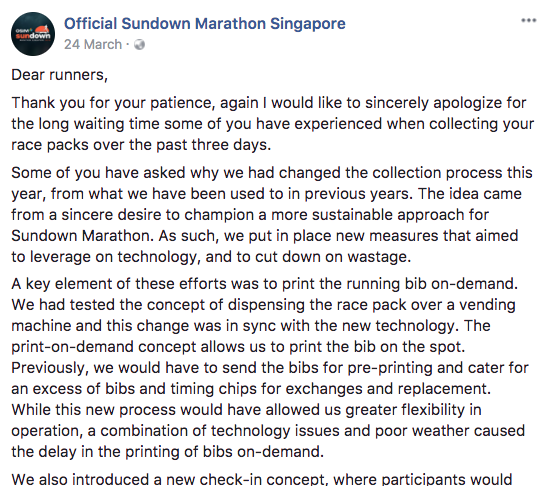Click the line beginning 'Thank you for your patience'
This screenshot has height=486, width=542.
tap(269, 103)
